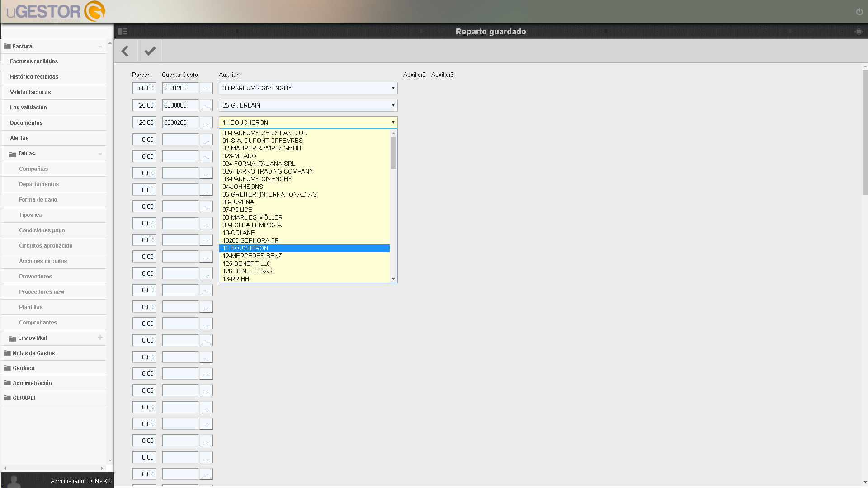Select 10285-SEPHORA FR option

pos(304,240)
